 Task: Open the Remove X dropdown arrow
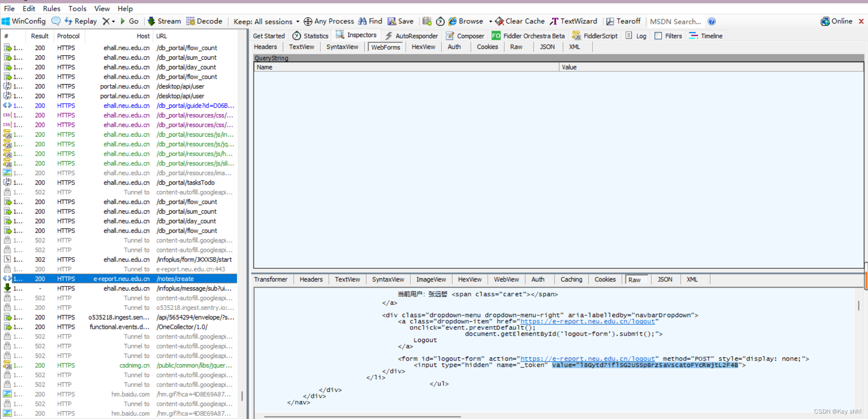[x=113, y=21]
